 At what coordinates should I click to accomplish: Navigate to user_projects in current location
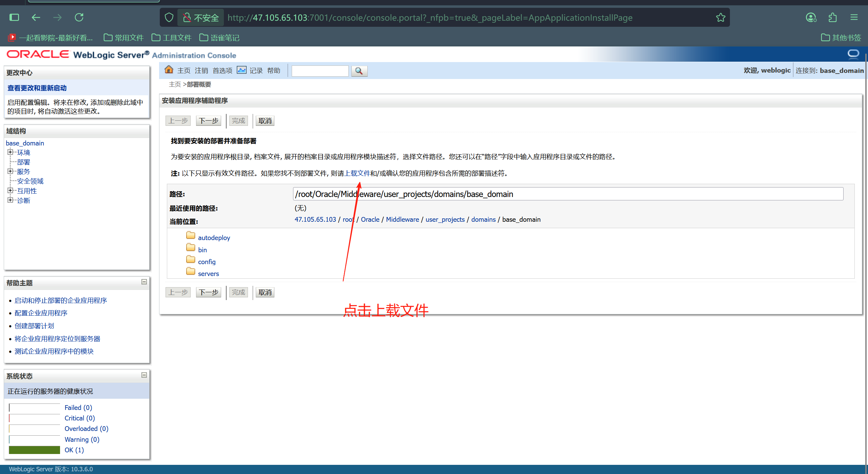tap(445, 219)
